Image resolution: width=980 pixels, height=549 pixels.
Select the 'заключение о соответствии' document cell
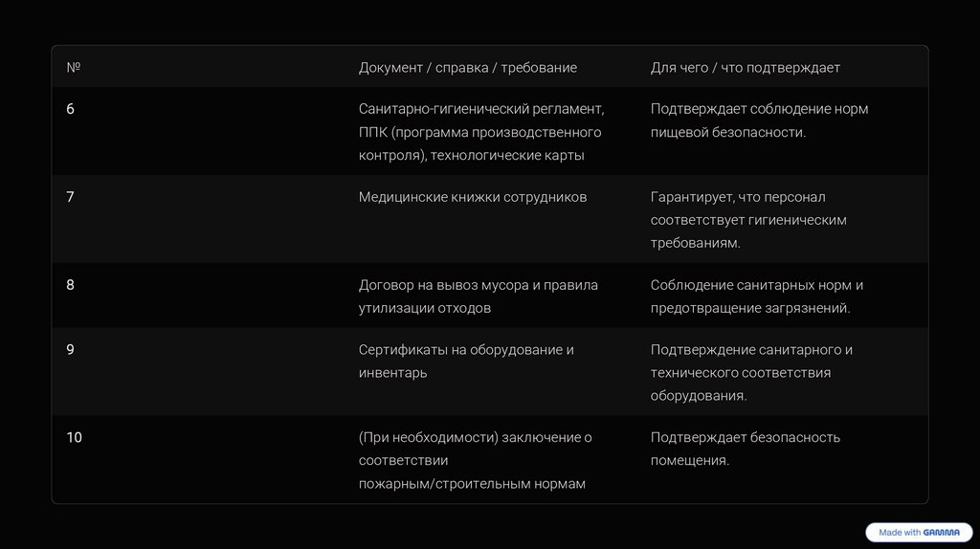click(x=475, y=461)
